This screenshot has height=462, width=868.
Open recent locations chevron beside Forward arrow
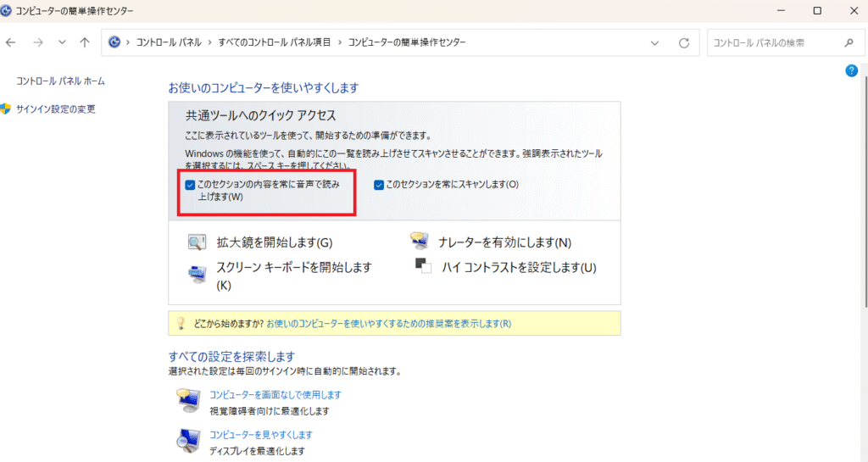[x=62, y=42]
